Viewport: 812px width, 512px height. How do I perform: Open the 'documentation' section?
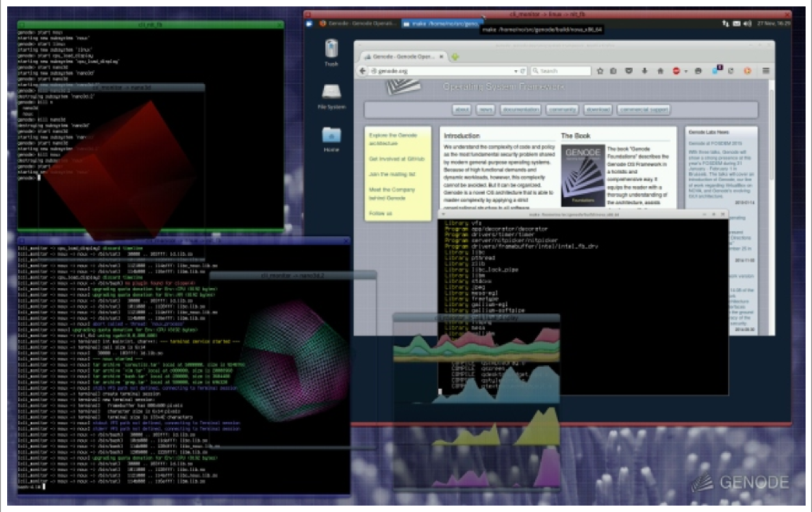click(521, 110)
